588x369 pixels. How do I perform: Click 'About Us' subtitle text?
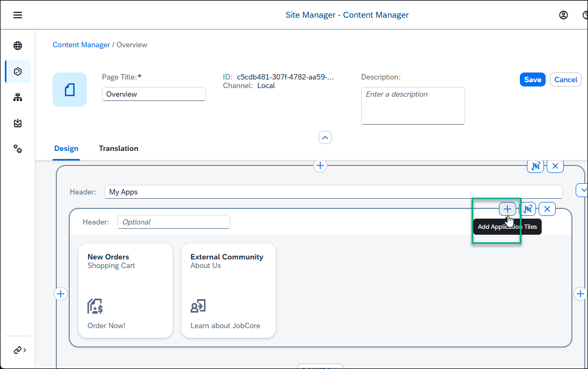point(205,266)
